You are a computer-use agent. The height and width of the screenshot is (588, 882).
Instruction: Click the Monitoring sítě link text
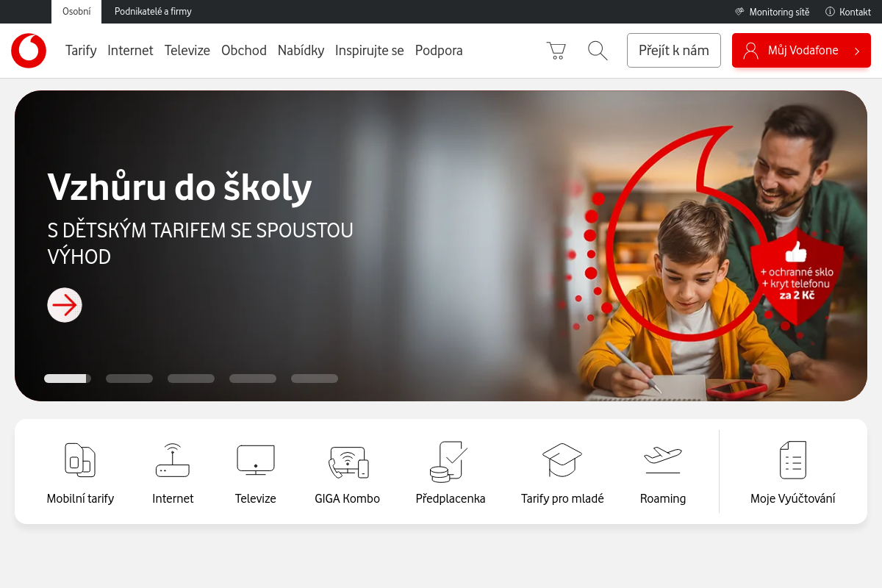pos(779,12)
